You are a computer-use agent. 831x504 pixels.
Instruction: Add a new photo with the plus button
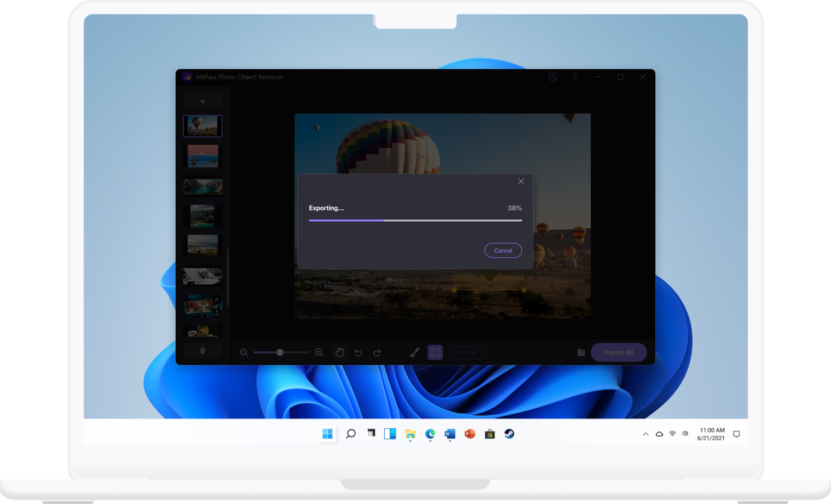click(x=203, y=101)
